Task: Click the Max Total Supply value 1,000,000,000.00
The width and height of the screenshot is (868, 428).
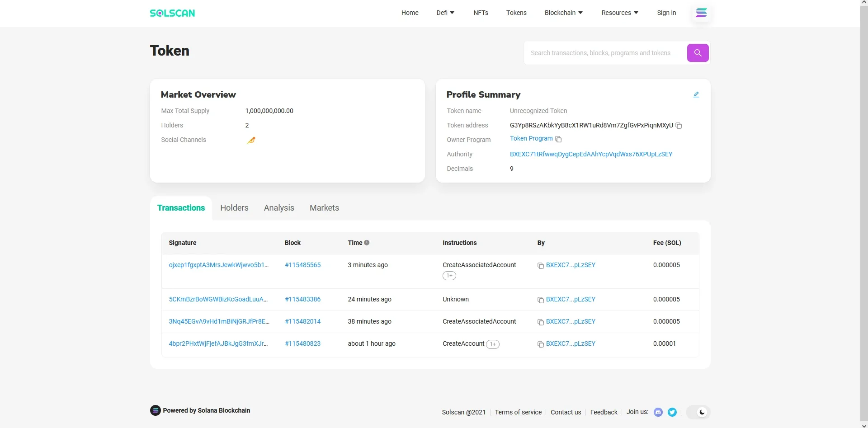Action: [269, 111]
